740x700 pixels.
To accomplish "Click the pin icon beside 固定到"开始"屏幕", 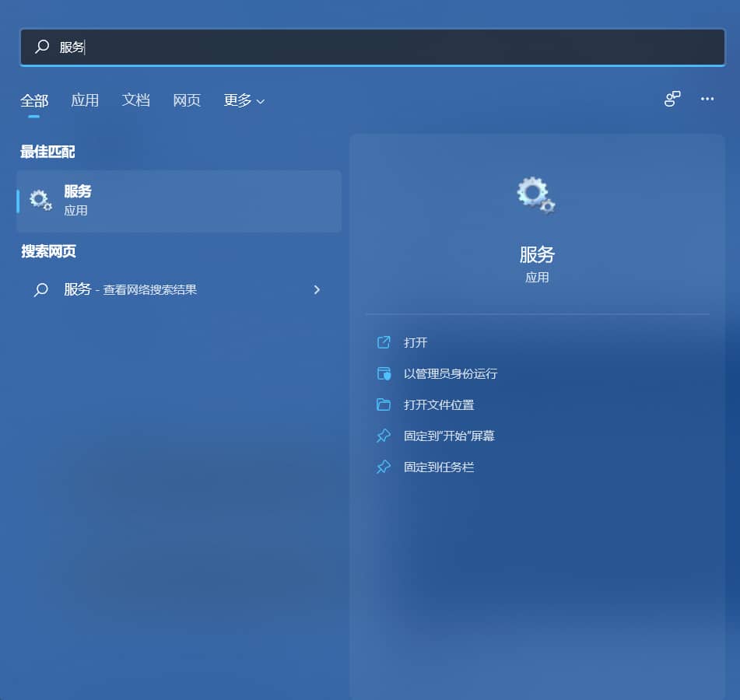I will point(383,436).
